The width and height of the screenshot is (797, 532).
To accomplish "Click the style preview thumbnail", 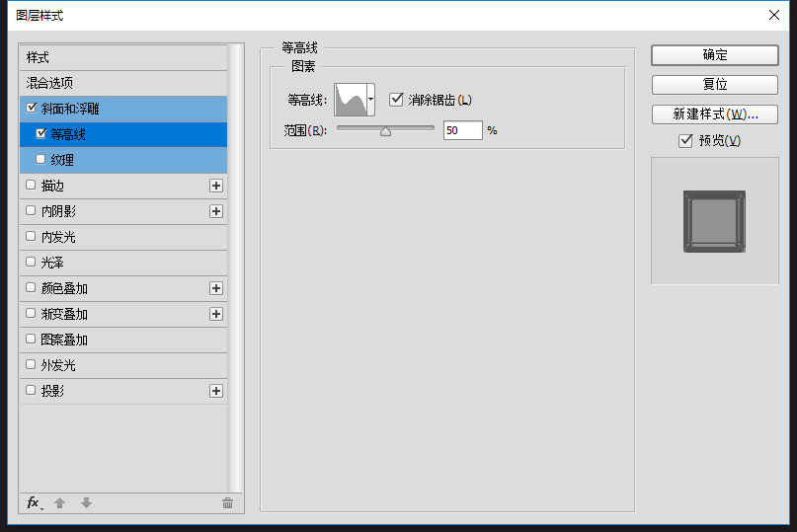I will pos(715,221).
